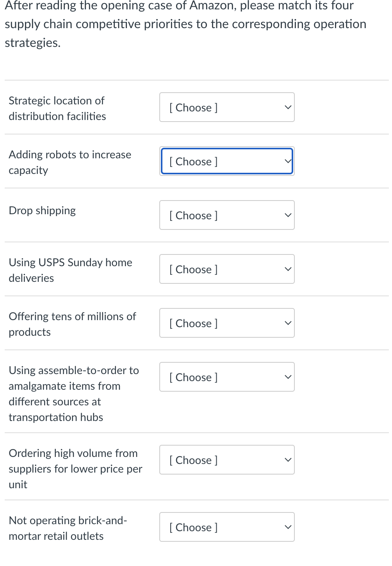Open the Choose dropdown for assemble-to-order at transportation hubs

coord(226,377)
